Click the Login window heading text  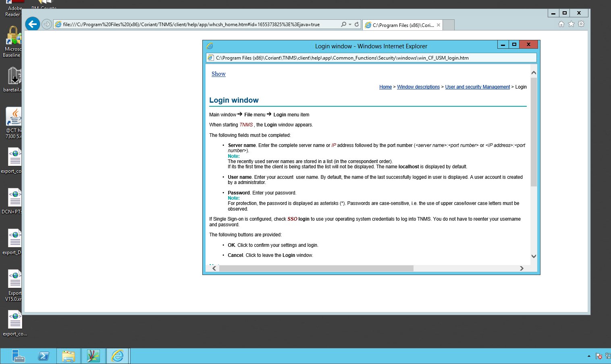[x=234, y=100]
